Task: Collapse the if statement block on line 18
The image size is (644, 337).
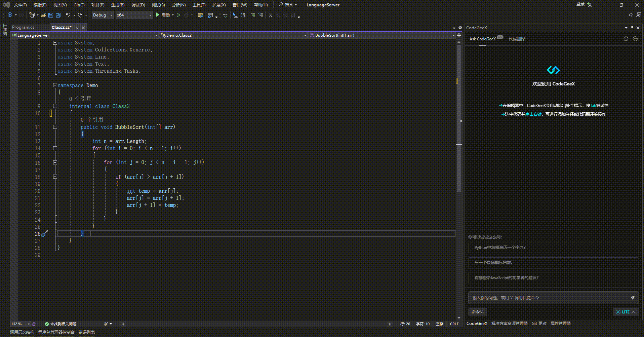Action: coord(55,177)
